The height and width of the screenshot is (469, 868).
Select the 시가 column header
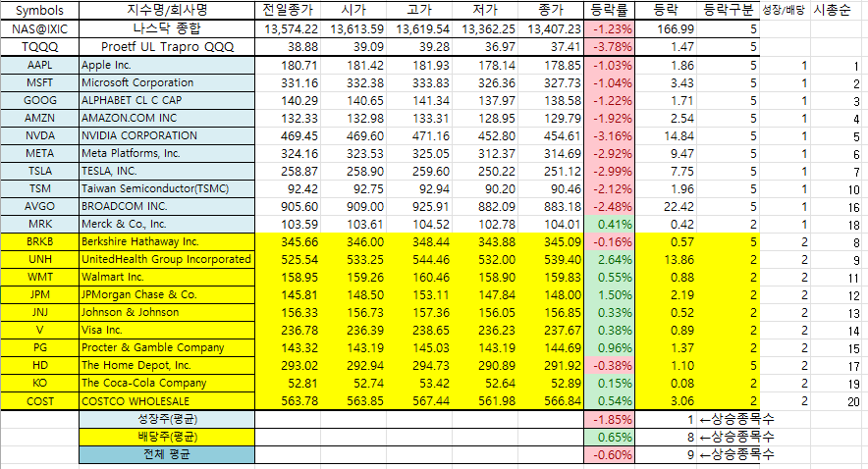[x=353, y=11]
